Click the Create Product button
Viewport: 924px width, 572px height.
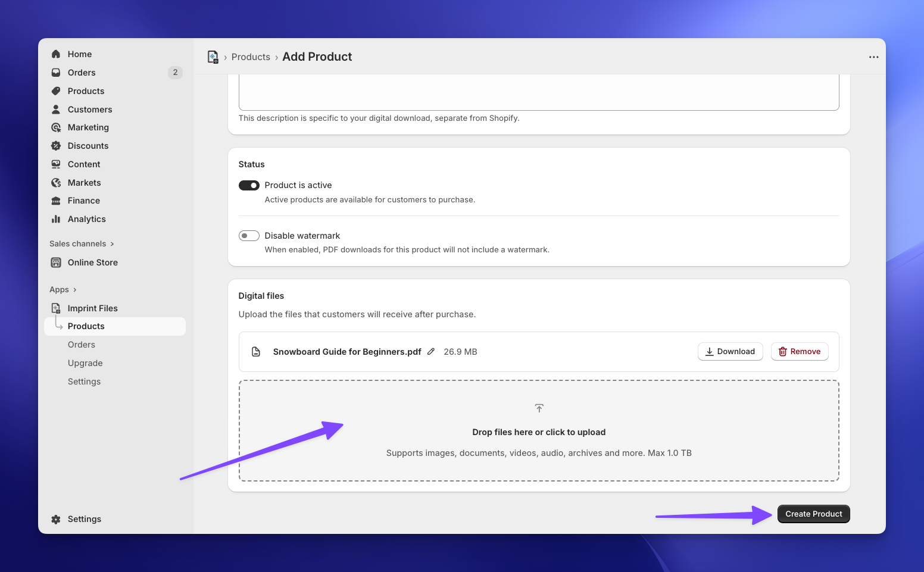[813, 514]
